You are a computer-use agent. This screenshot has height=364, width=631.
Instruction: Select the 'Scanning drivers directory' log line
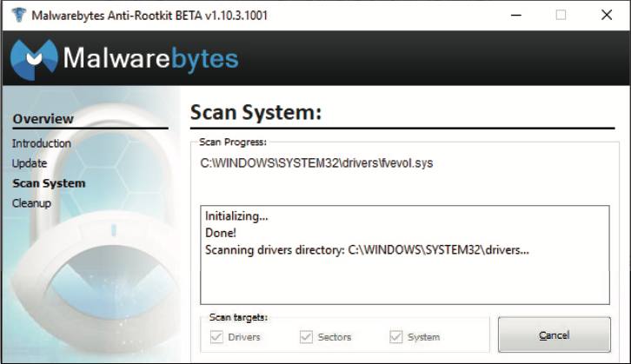pyautogui.click(x=367, y=249)
